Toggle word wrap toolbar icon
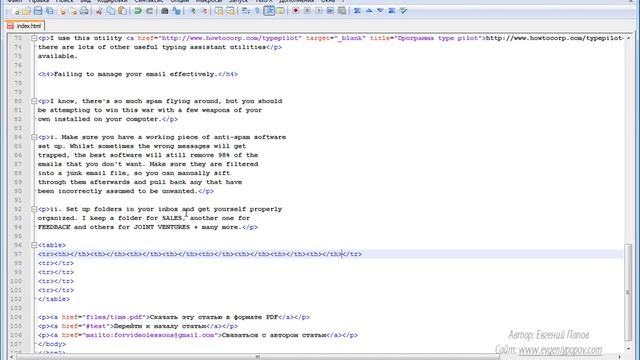Screen dimensions: 640x360 [x=246, y=11]
